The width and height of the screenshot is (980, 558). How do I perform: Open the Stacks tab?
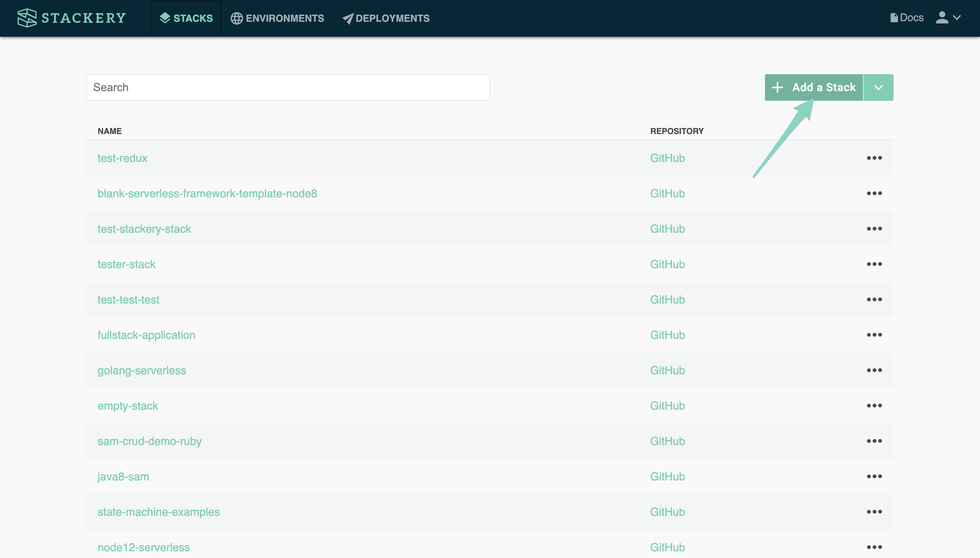(x=186, y=18)
